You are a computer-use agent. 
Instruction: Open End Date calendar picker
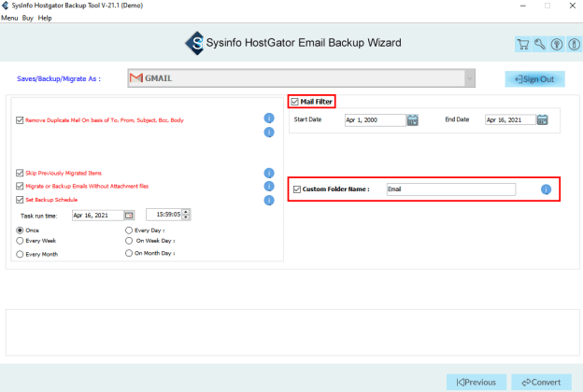(542, 120)
